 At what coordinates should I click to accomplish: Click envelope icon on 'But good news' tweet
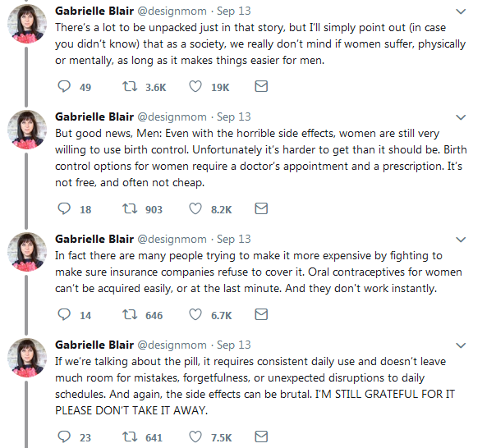pos(261,209)
